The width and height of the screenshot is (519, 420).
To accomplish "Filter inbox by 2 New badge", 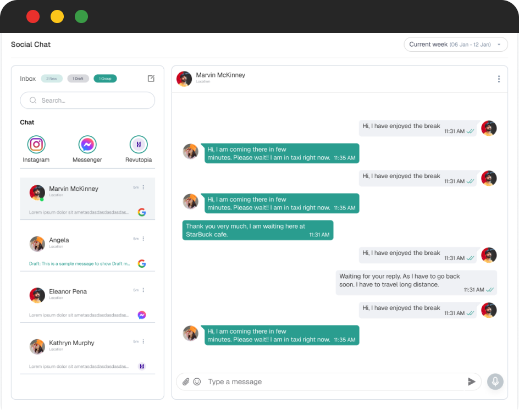I will [52, 79].
